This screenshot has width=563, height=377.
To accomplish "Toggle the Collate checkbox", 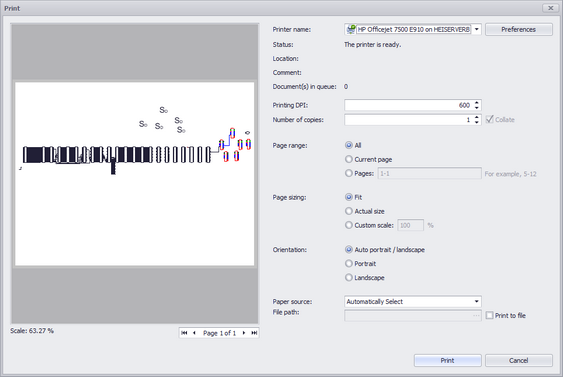I will point(489,120).
